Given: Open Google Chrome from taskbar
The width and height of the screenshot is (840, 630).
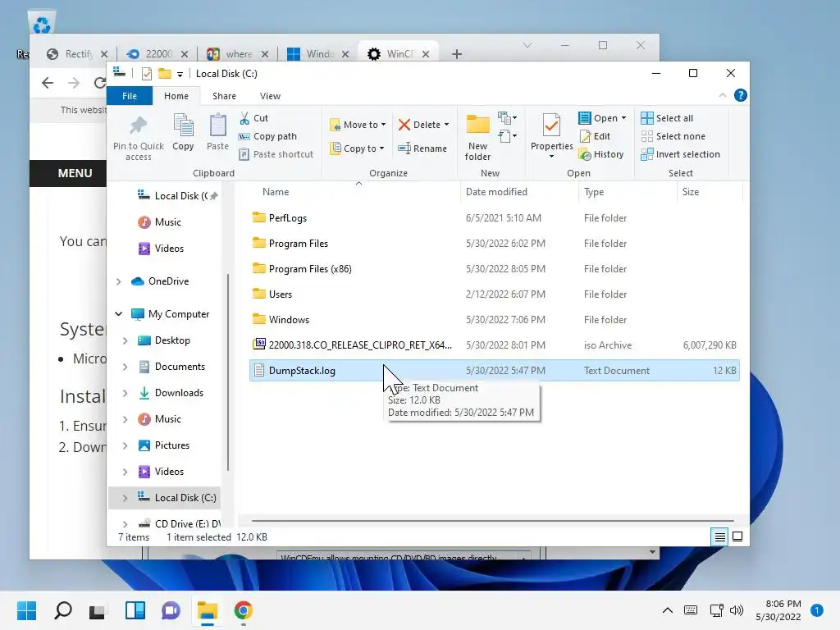Looking at the screenshot, I should pos(243,610).
